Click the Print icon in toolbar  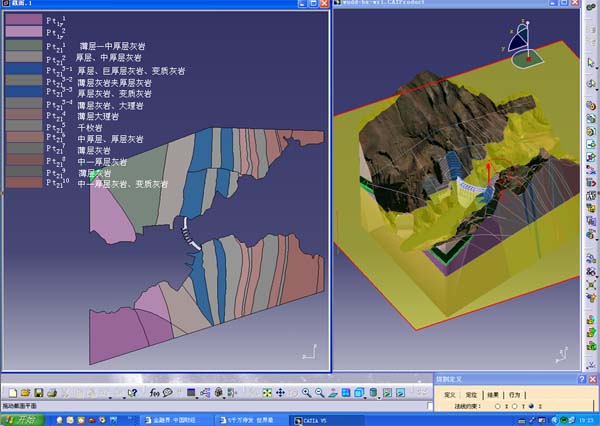click(x=52, y=393)
